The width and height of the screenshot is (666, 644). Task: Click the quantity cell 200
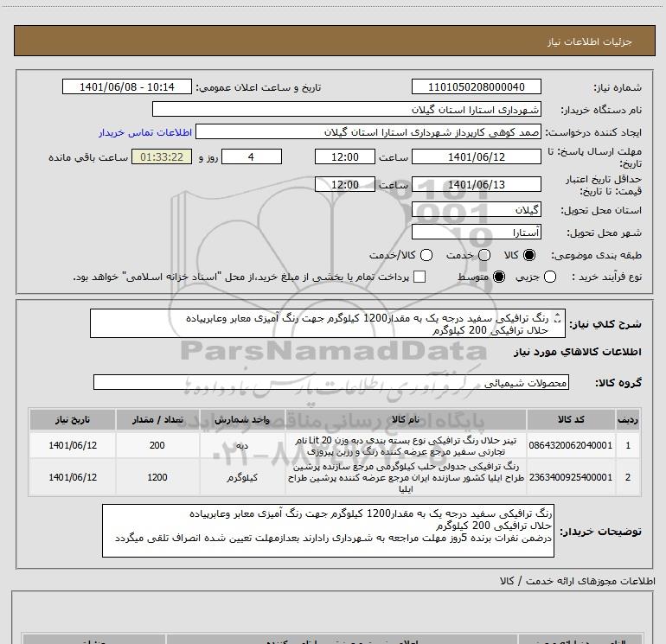pos(157,445)
